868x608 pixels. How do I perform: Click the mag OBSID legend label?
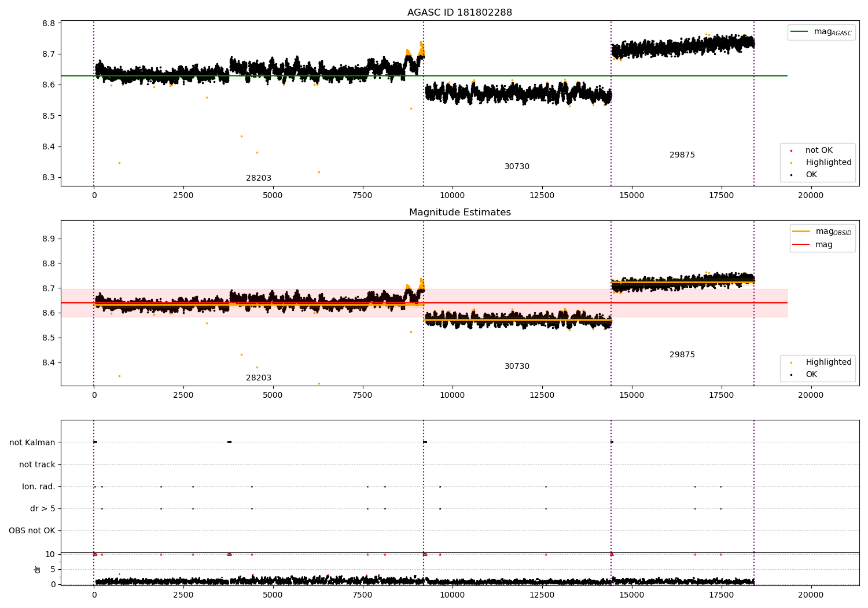pyautogui.click(x=833, y=232)
